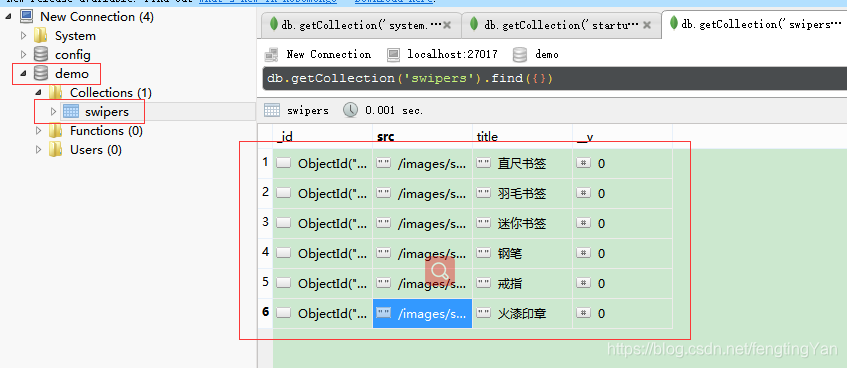Image resolution: width=847 pixels, height=368 pixels.
Task: Select title cell 钢笔
Action: [522, 253]
